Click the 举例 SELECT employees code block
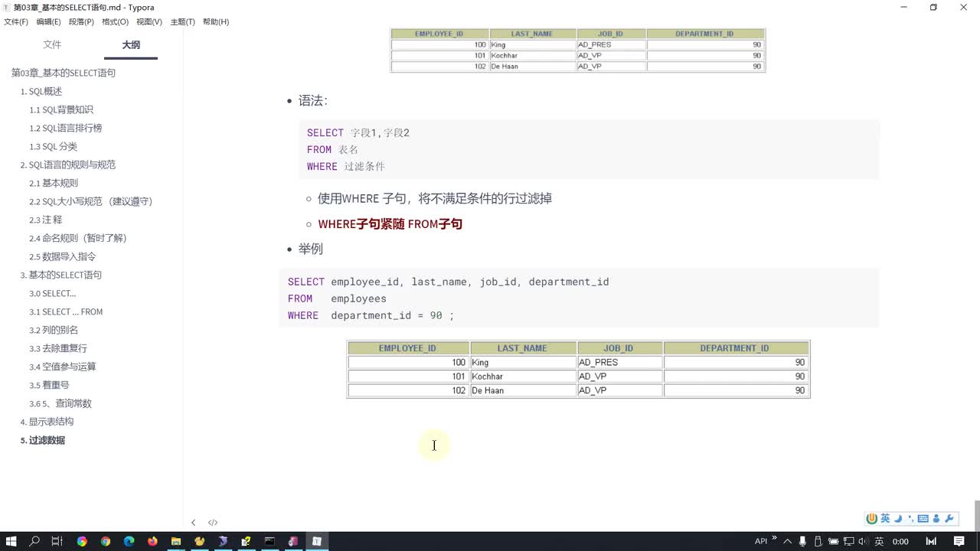Screen dimensions: 980x551 [579, 298]
